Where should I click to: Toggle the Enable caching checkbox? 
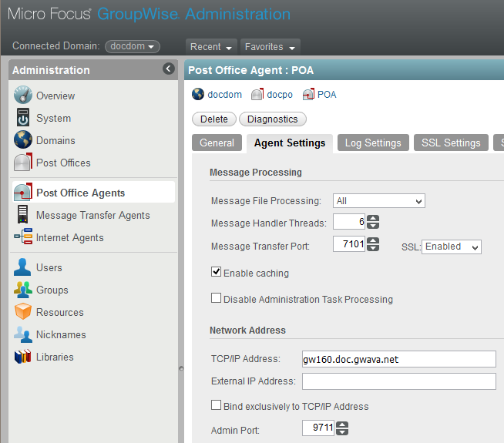(x=216, y=272)
